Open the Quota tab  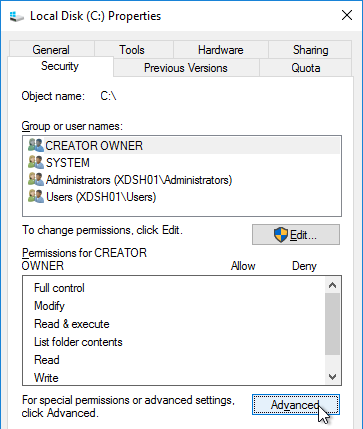point(306,68)
